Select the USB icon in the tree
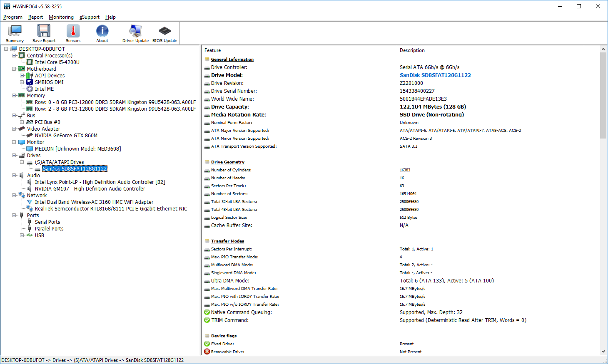Viewport: 608px width, 364px height. [x=30, y=235]
